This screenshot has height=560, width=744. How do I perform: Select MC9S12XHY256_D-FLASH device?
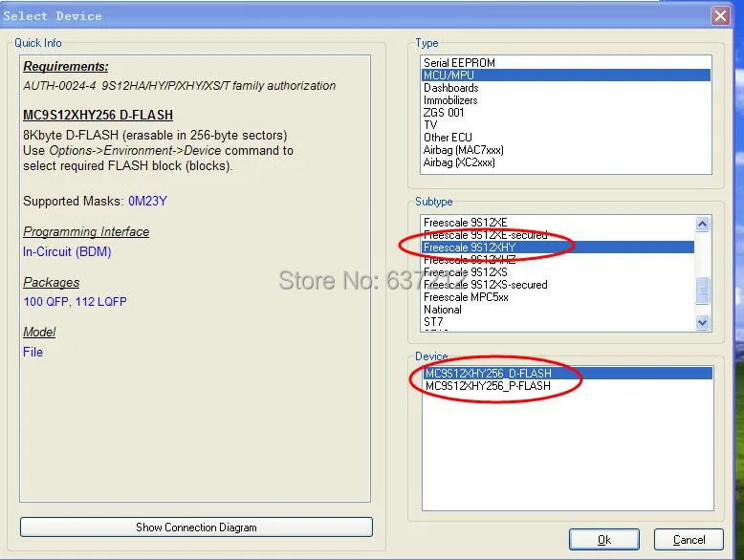(x=567, y=374)
